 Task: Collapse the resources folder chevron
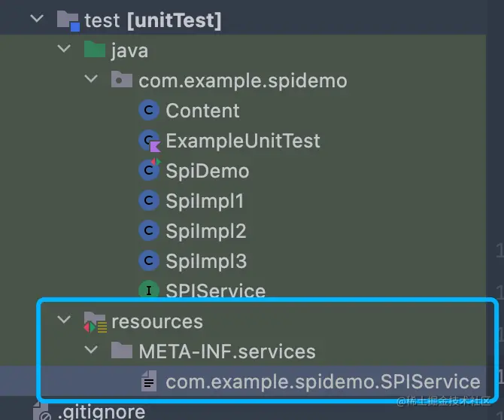(x=64, y=321)
